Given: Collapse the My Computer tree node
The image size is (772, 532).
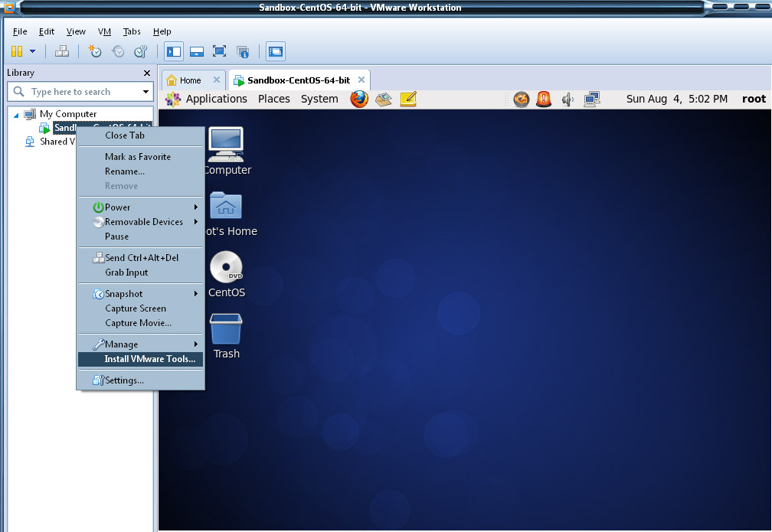Looking at the screenshot, I should point(16,115).
